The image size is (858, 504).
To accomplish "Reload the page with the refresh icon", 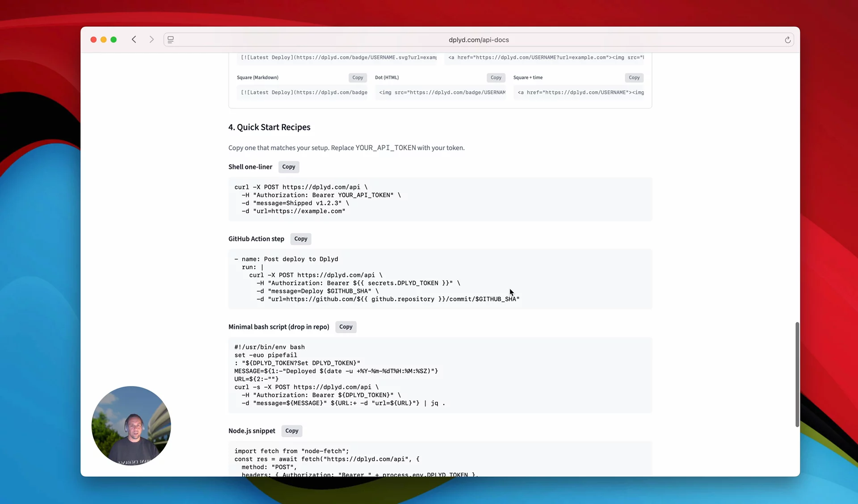I will click(787, 40).
